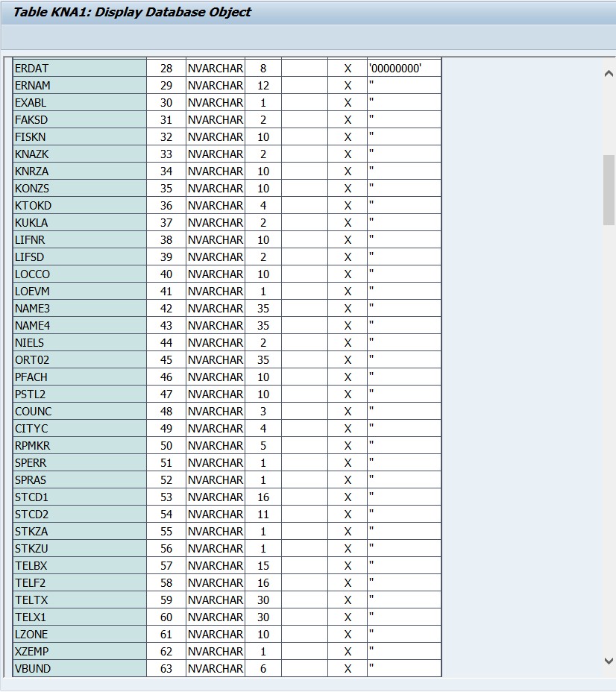Click NVARCHAR type in KONZS row
616x692 pixels.
(216, 188)
